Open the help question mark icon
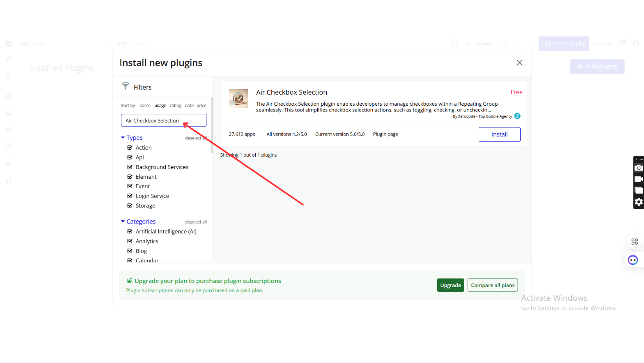Screen dimensions: 644x363 tap(623, 43)
